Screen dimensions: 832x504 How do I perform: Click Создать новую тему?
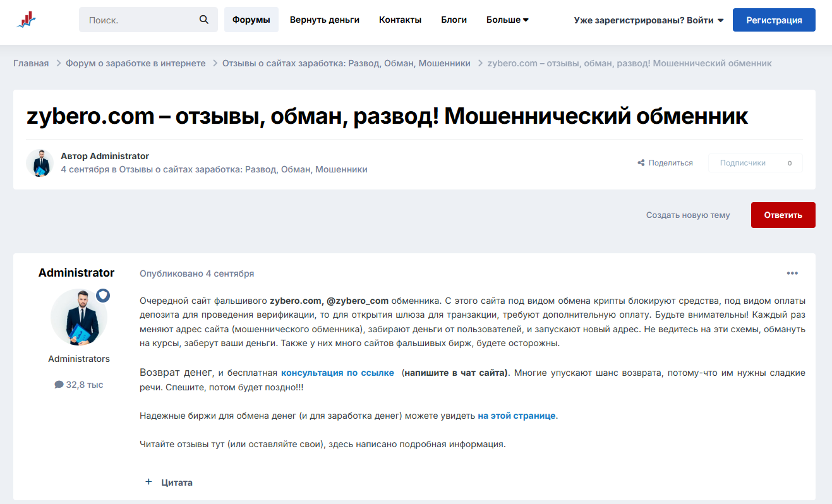coord(687,215)
